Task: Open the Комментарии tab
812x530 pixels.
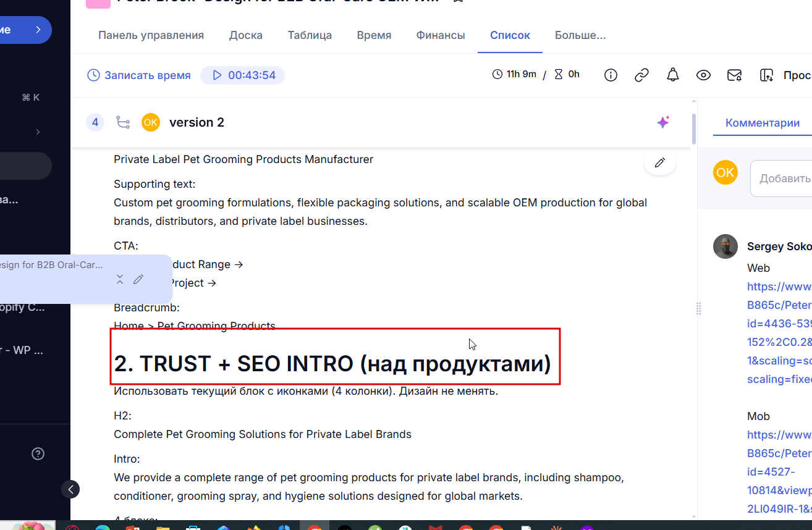Action: pos(763,123)
